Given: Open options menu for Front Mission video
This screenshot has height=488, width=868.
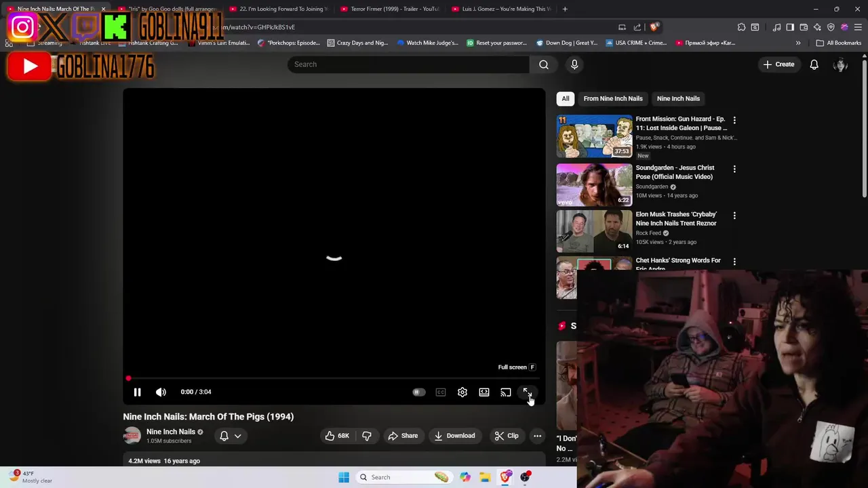Looking at the screenshot, I should [734, 120].
